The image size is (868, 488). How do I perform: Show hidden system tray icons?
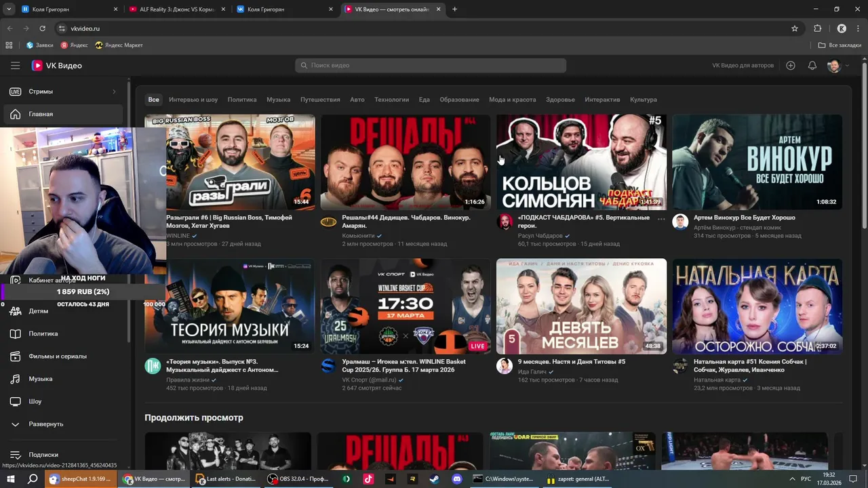point(792,479)
